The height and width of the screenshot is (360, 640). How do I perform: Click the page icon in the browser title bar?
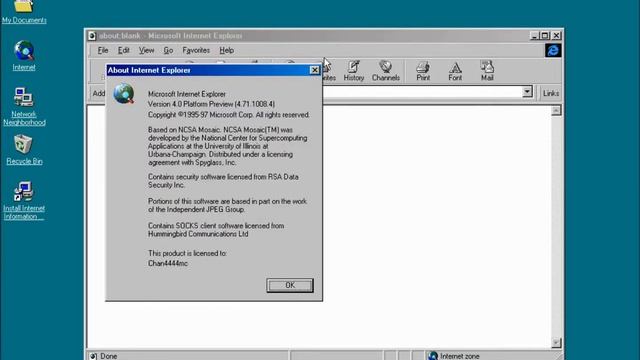pos(92,36)
